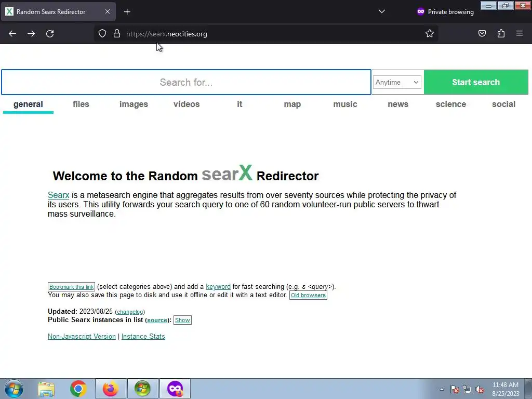Open tracking protection shield icon
Image resolution: width=532 pixels, height=399 pixels.
102,34
